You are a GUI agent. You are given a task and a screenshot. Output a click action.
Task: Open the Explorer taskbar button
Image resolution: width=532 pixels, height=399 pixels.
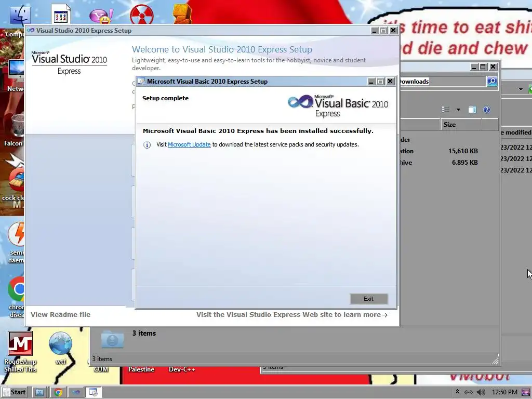click(x=39, y=392)
